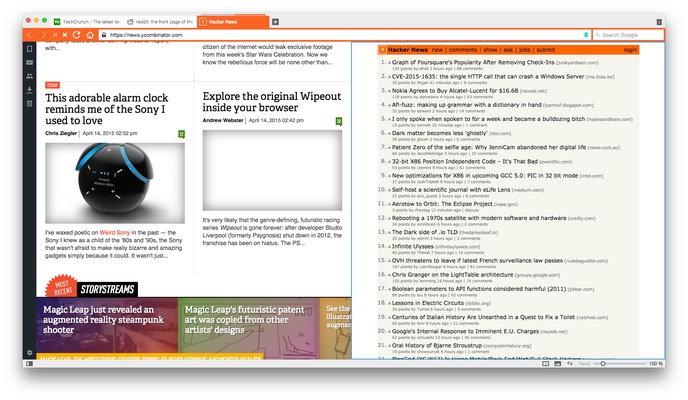This screenshot has height=400, width=688.
Task: Click the blank Wipeout article image
Action: [272, 170]
